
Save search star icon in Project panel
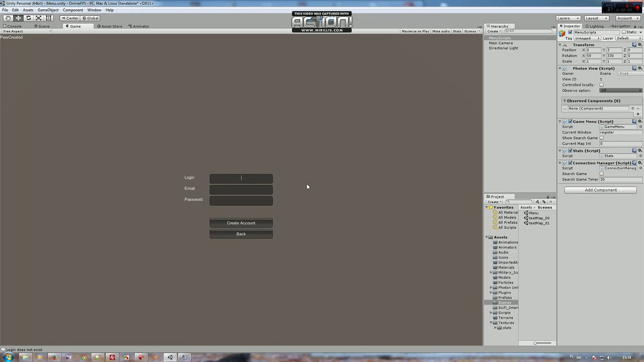click(550, 202)
